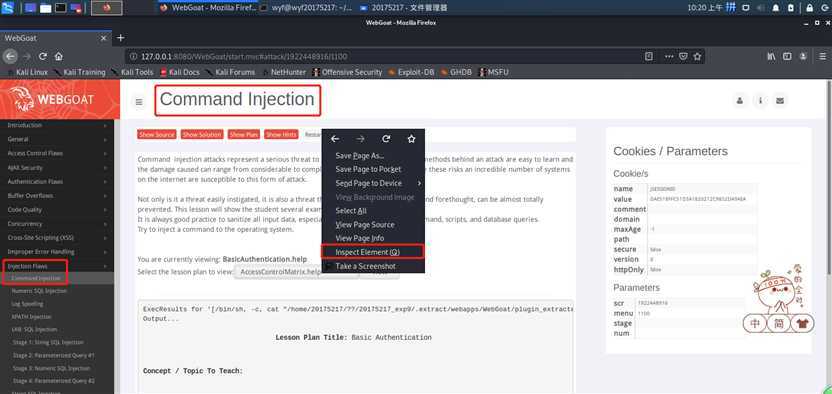Image resolution: width=832 pixels, height=394 pixels.
Task: Click the Show Solution button
Action: (202, 135)
